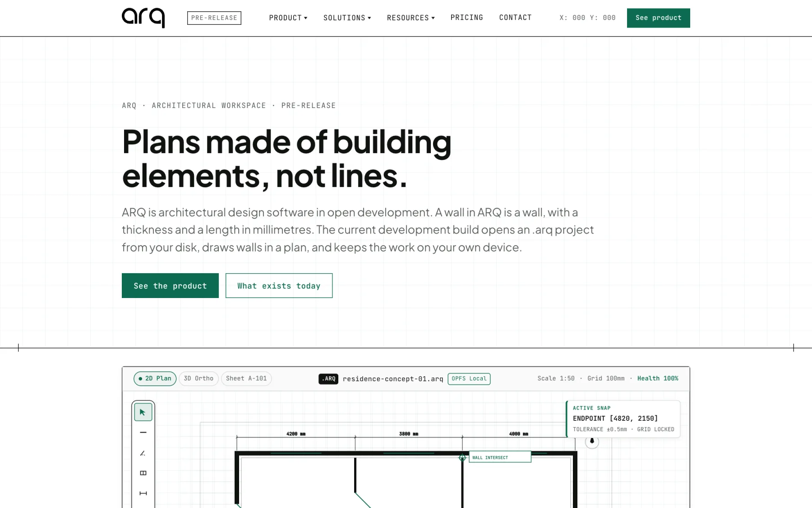The image size is (812, 508).
Task: Click the wall intersect snap point
Action: 462,457
